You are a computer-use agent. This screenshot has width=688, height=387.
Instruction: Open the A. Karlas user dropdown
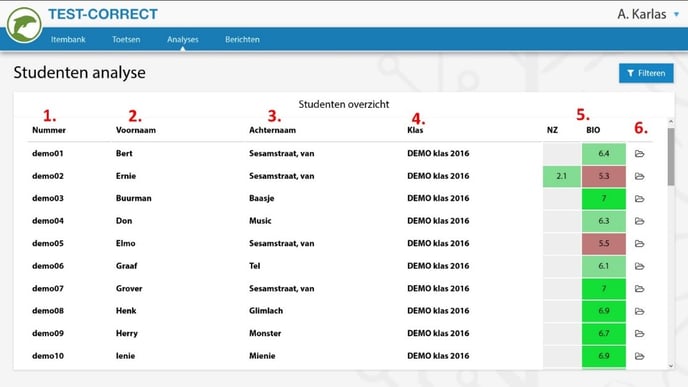[x=648, y=14]
